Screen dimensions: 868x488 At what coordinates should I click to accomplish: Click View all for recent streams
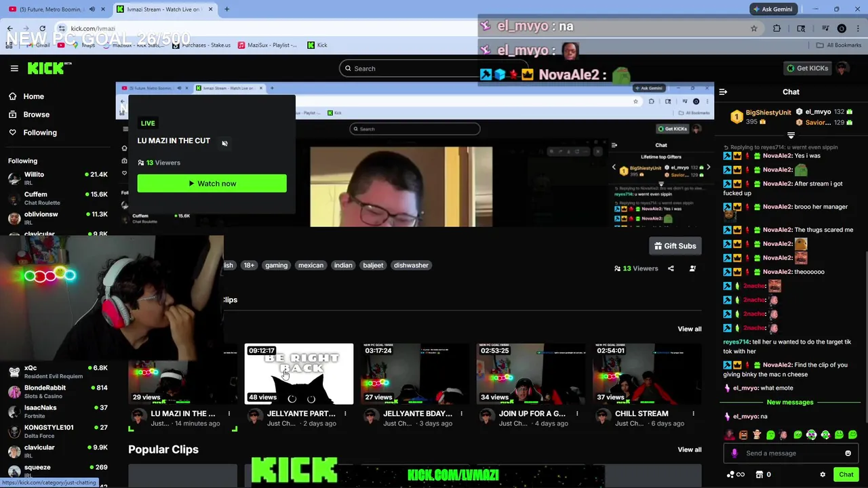690,329
